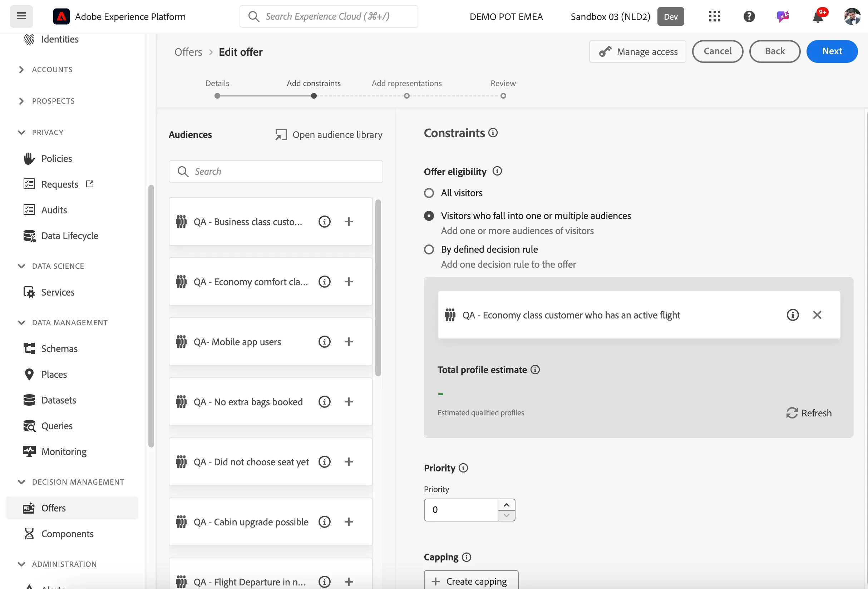Open the app switcher grid icon
Screen dimensions: 868x589
click(714, 16)
